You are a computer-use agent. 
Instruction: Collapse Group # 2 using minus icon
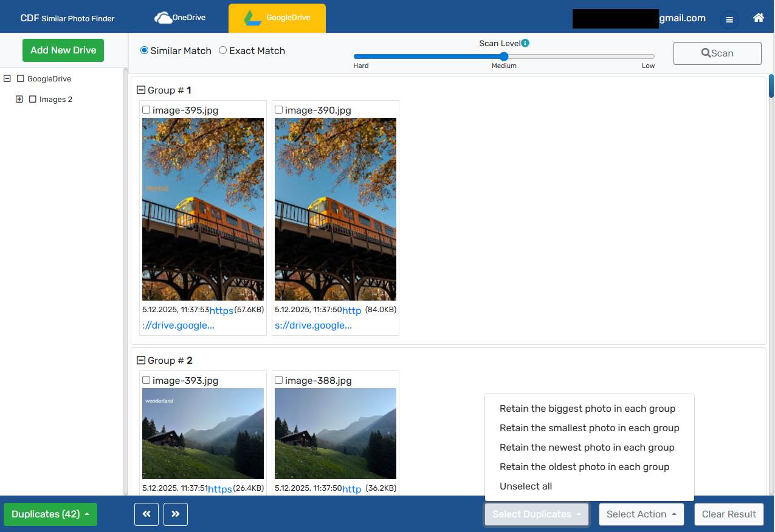tap(141, 361)
